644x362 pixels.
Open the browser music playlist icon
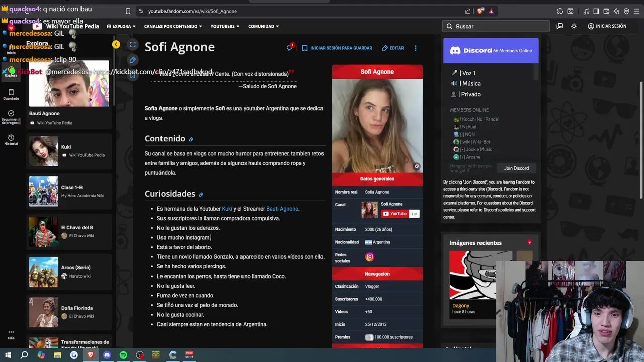coord(586,11)
